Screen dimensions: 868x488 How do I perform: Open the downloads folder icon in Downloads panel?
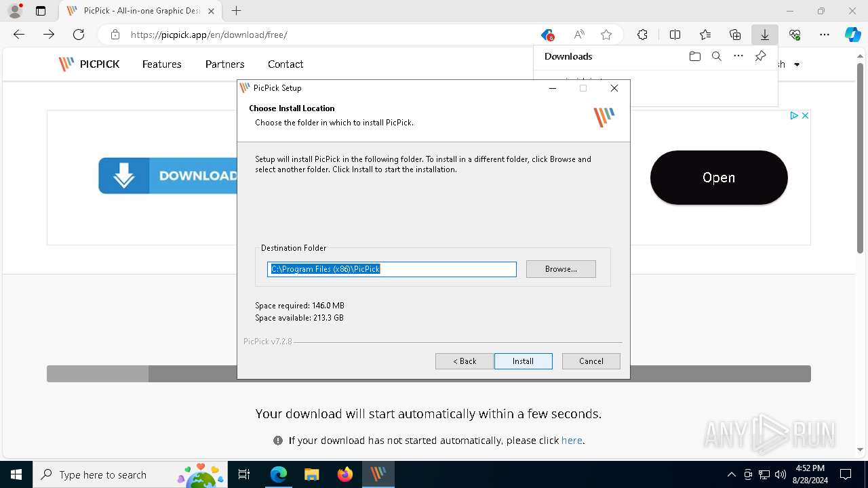click(694, 56)
